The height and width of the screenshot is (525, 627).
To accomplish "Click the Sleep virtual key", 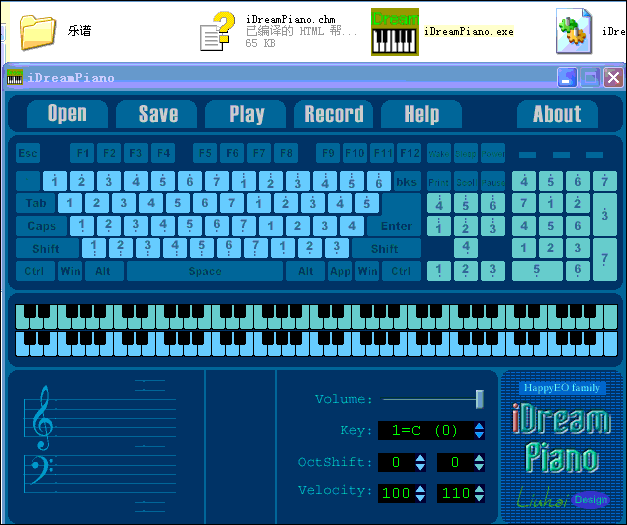I will click(x=466, y=153).
